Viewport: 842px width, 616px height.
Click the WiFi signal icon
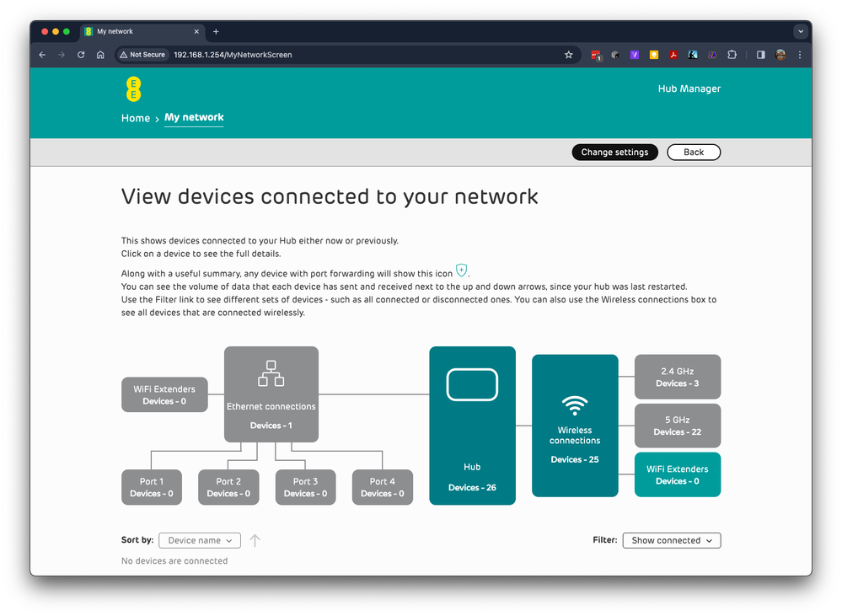(x=575, y=405)
